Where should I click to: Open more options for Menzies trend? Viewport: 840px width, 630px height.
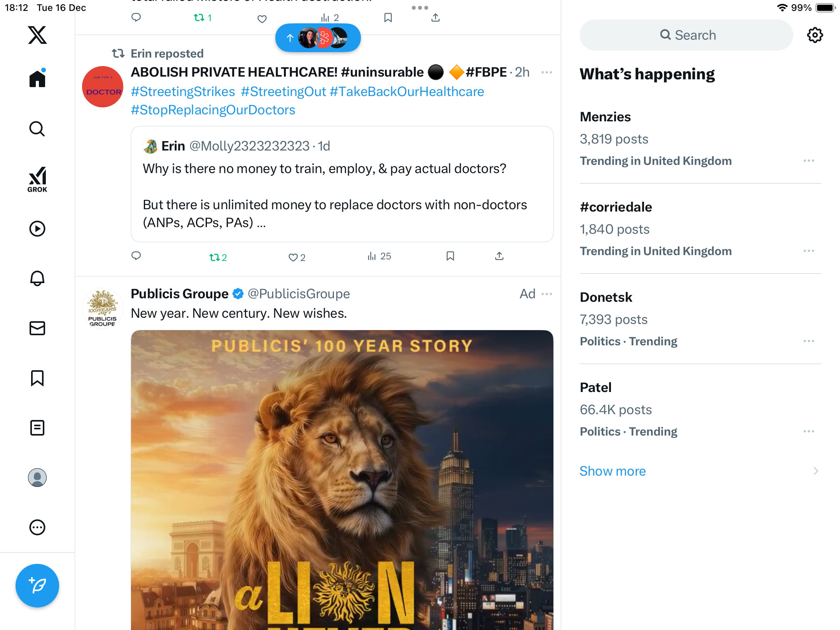coord(809,161)
